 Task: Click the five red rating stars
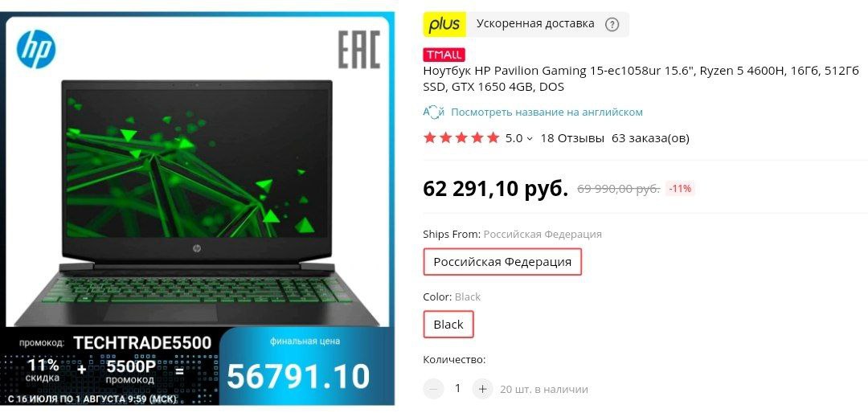pyautogui.click(x=461, y=138)
